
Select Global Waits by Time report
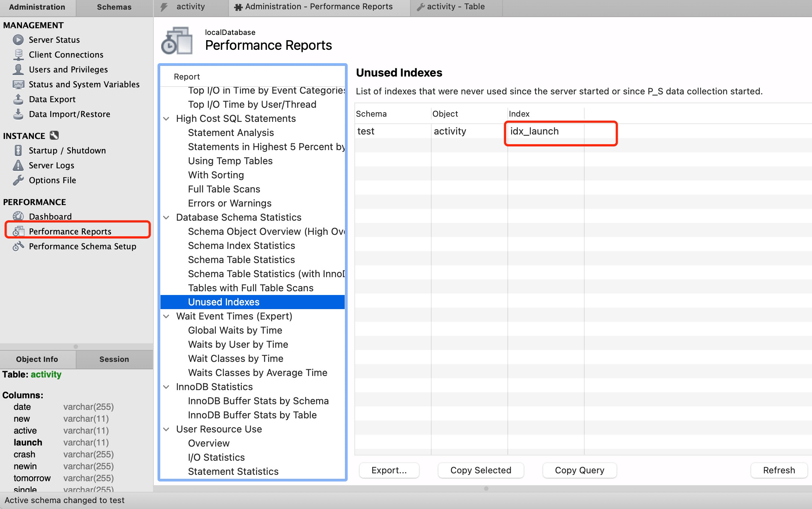point(235,330)
